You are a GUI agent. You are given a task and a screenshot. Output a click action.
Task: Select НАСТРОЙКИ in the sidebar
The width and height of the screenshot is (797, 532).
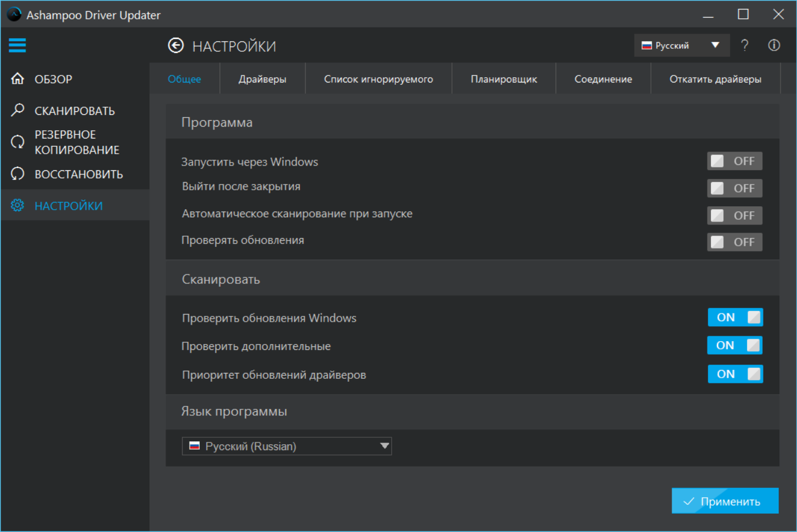coord(75,205)
